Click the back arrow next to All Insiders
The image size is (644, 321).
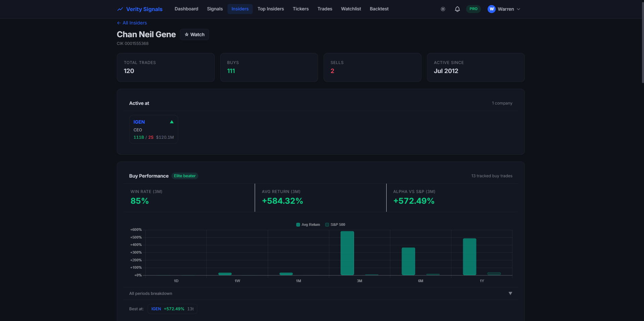click(119, 23)
